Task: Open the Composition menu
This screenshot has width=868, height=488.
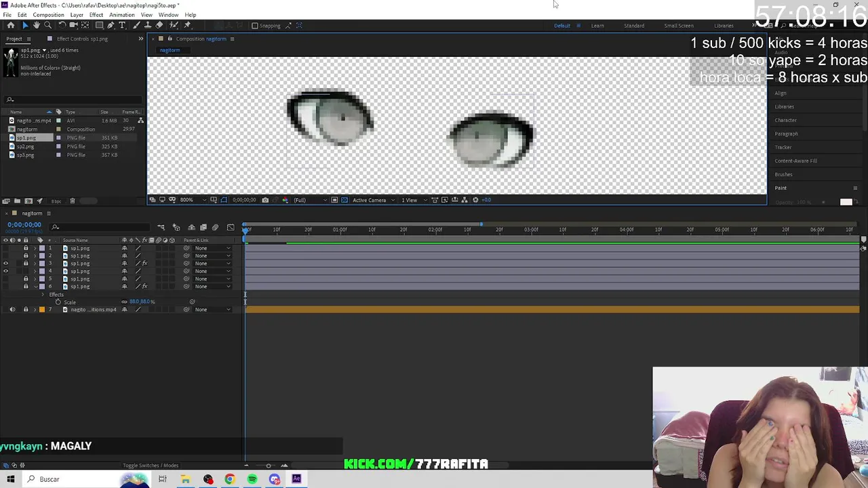Action: pos(48,15)
